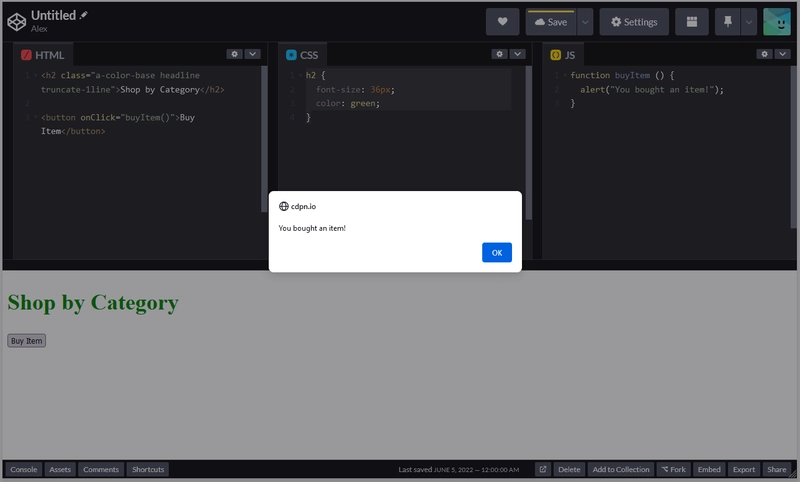Expand CSS editor dropdown chevron
This screenshot has height=482, width=800.
pyautogui.click(x=517, y=54)
